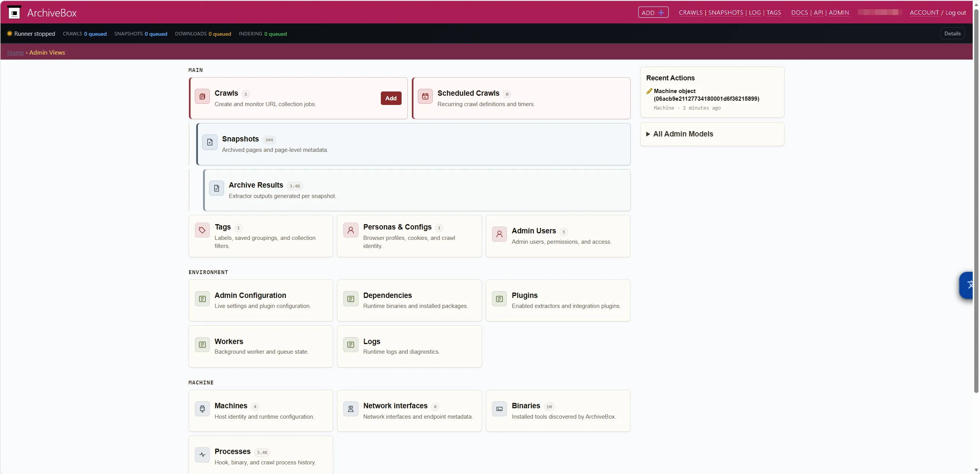Click the Snapshots card icon

coord(210,142)
